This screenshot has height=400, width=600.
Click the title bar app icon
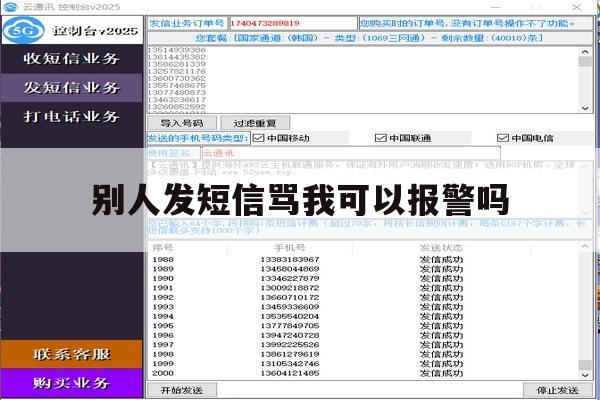point(10,7)
